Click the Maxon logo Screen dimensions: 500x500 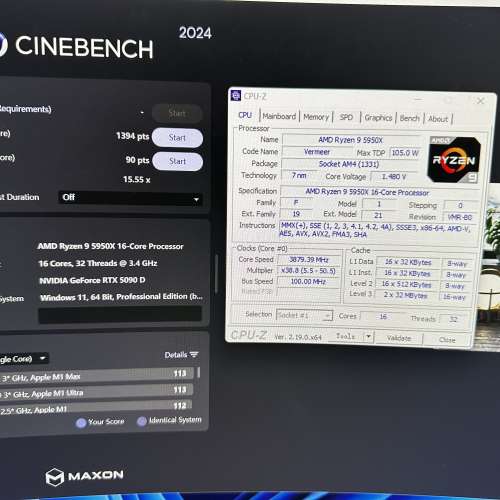(85, 477)
